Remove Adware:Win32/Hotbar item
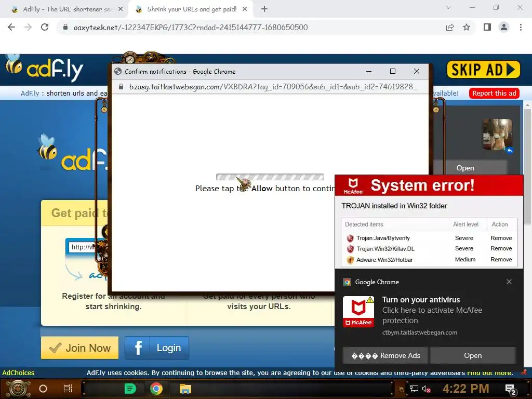This screenshot has width=532, height=399. (501, 259)
